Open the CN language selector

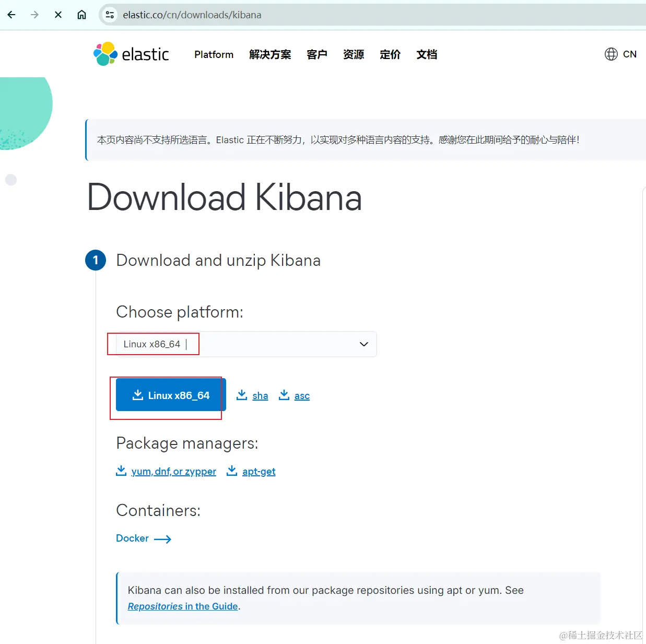(x=629, y=54)
